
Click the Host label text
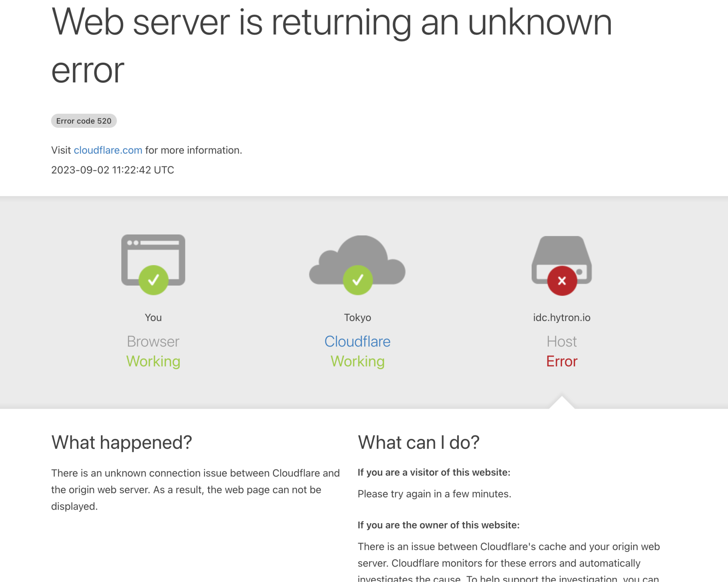pos(562,341)
